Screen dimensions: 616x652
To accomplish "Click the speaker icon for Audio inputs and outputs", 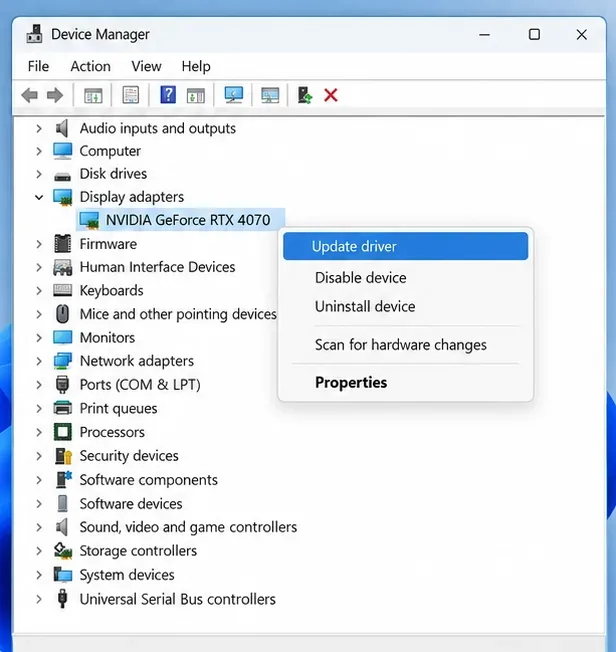I will point(62,128).
